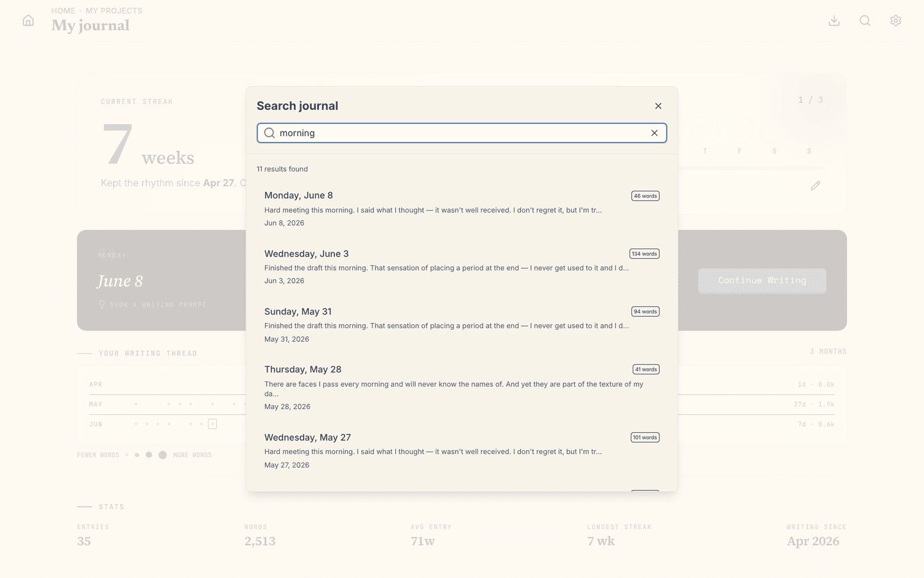The image size is (924, 578).
Task: Click the APR label in writing thread
Action: (96, 384)
